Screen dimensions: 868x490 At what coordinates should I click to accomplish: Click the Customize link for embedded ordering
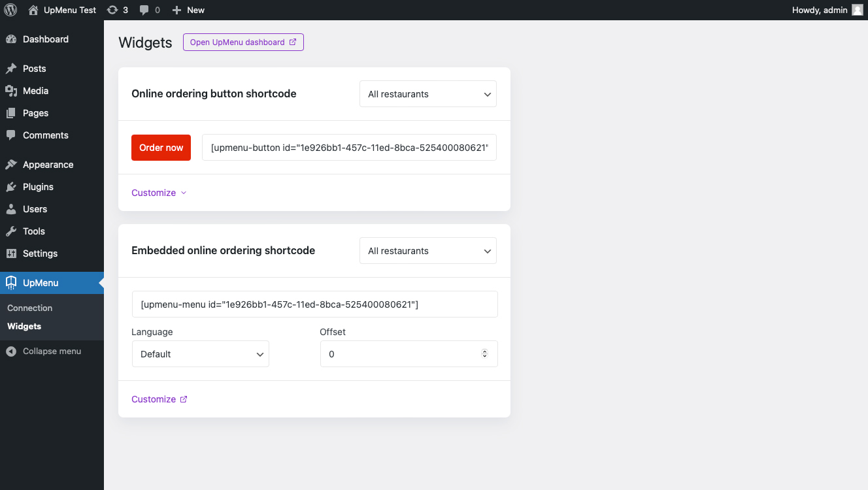click(159, 399)
